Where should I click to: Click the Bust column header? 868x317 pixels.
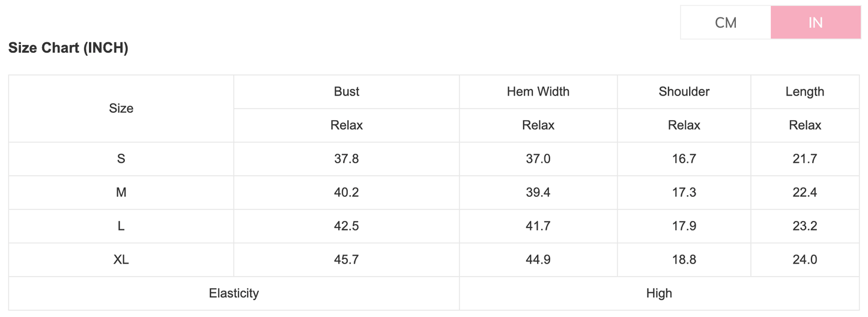346,92
